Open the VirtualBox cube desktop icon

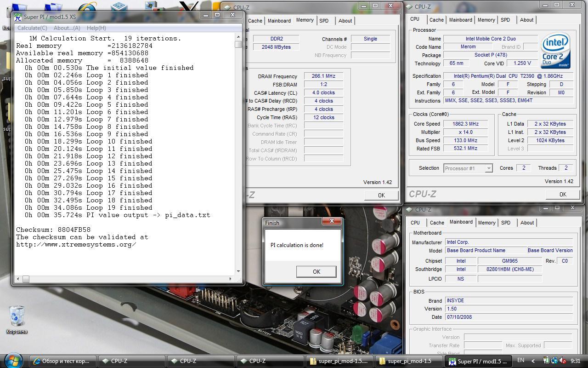click(119, 7)
